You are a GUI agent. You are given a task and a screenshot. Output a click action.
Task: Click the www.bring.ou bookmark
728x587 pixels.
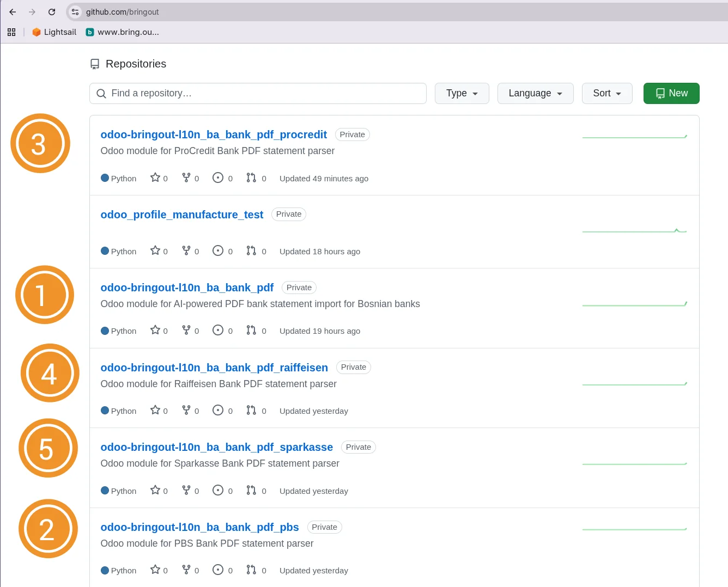coord(122,32)
